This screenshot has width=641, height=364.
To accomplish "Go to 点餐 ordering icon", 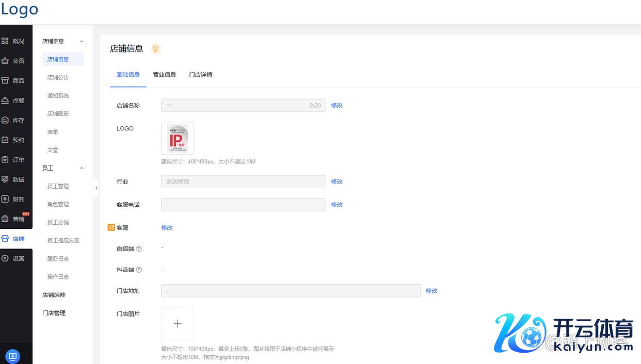I will (5, 101).
